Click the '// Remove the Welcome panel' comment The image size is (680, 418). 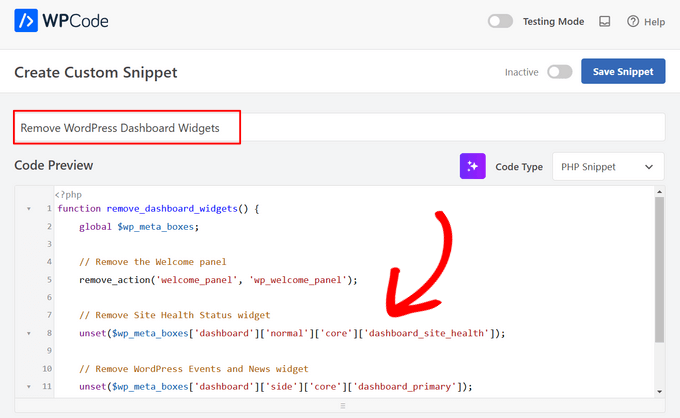click(153, 262)
